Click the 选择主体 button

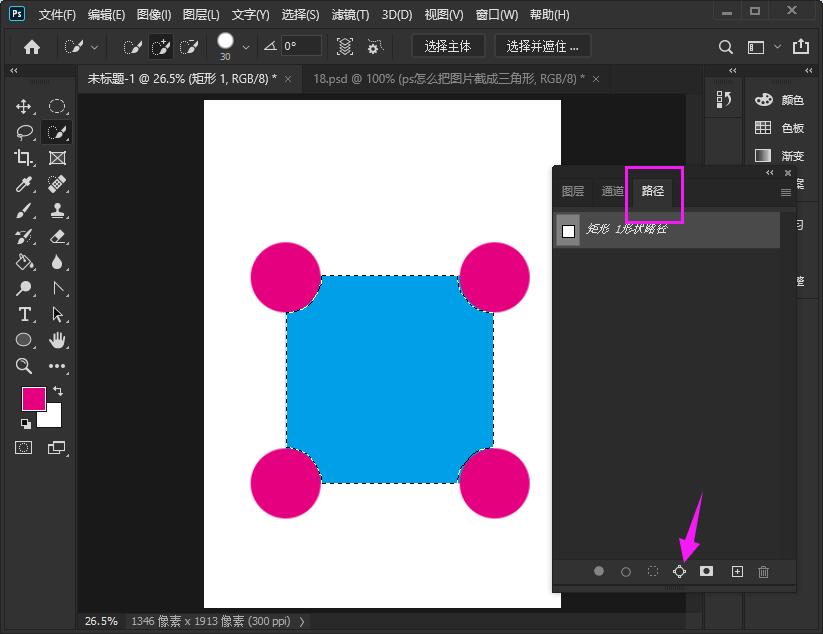pos(448,46)
